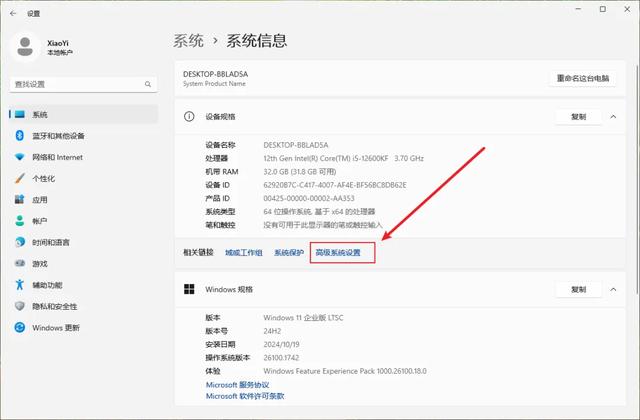The image size is (640, 420).
Task: Click the search magnifier icon
Action: 148,84
